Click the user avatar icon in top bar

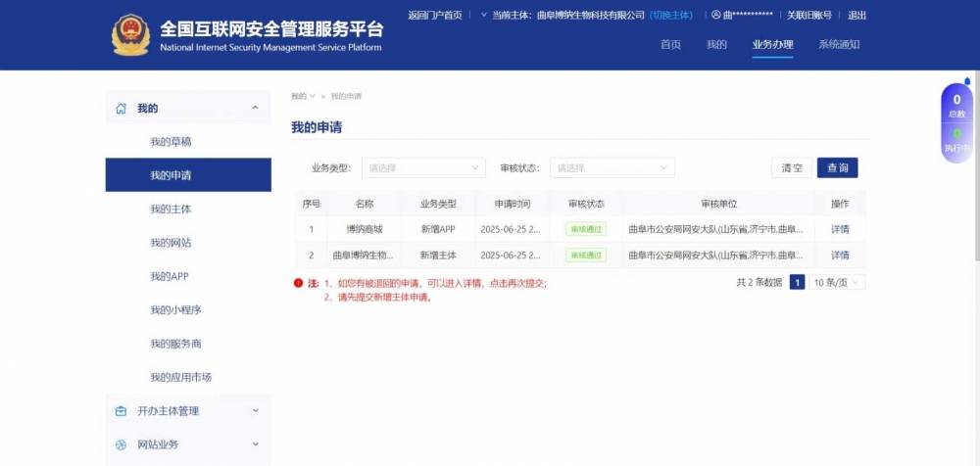pyautogui.click(x=715, y=16)
